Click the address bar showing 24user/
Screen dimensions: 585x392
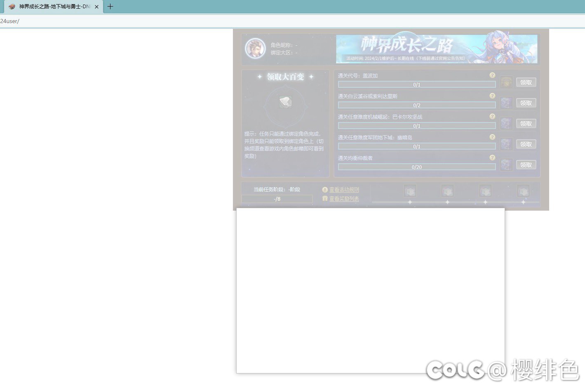coord(292,21)
